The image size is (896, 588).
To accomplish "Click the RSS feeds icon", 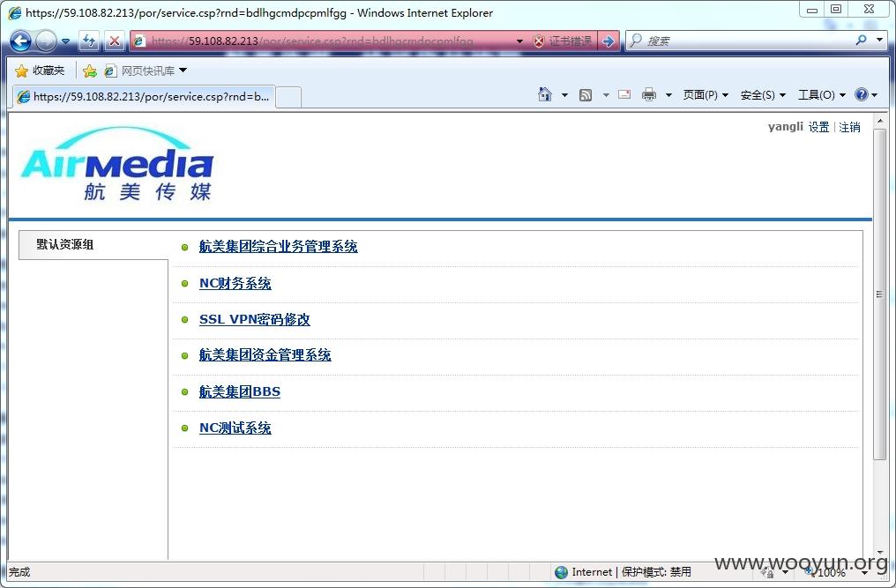I will pyautogui.click(x=586, y=95).
